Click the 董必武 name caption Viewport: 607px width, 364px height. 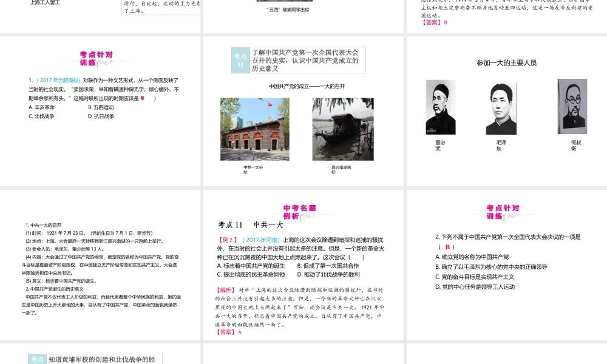[x=440, y=146]
